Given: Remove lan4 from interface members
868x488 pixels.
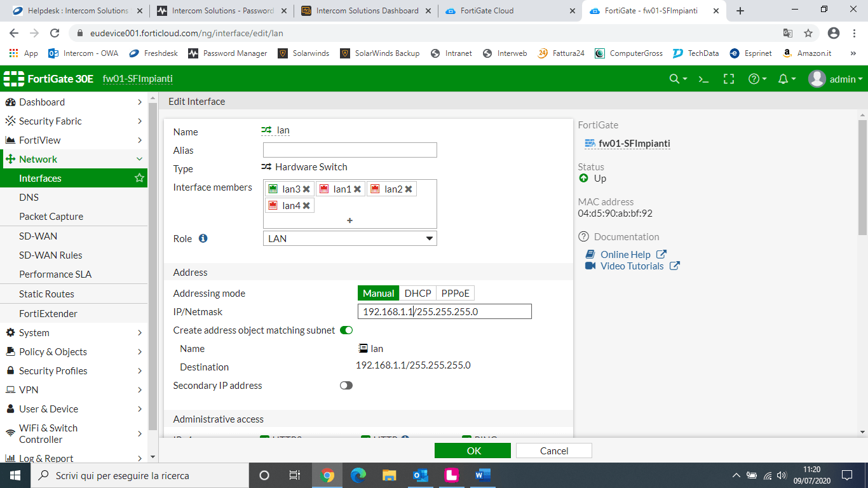Looking at the screenshot, I should 306,206.
